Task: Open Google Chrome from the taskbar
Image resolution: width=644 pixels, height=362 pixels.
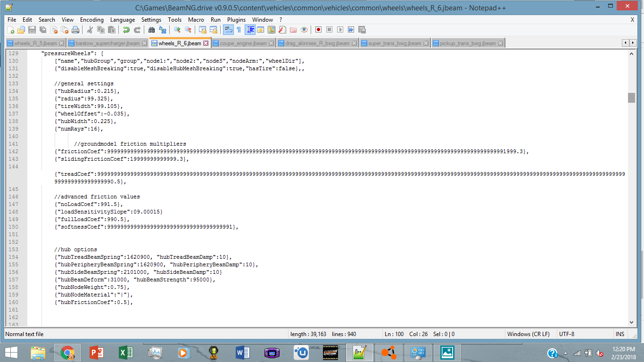Action: click(67, 353)
